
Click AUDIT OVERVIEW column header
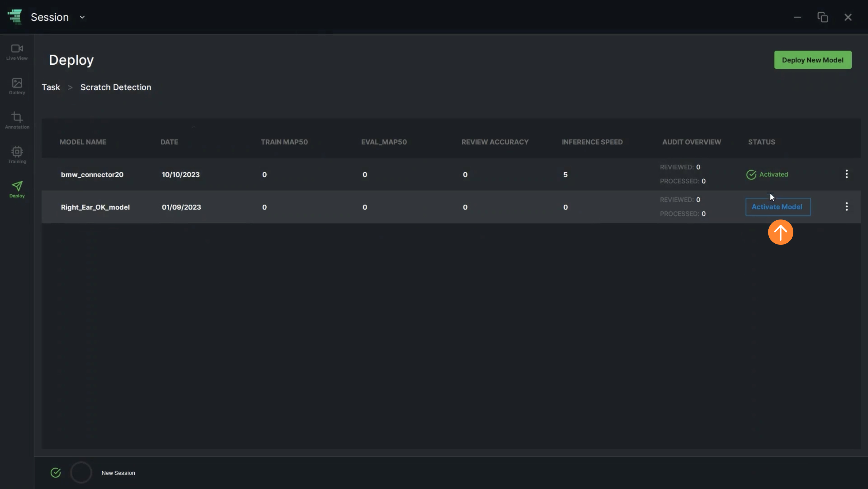691,142
